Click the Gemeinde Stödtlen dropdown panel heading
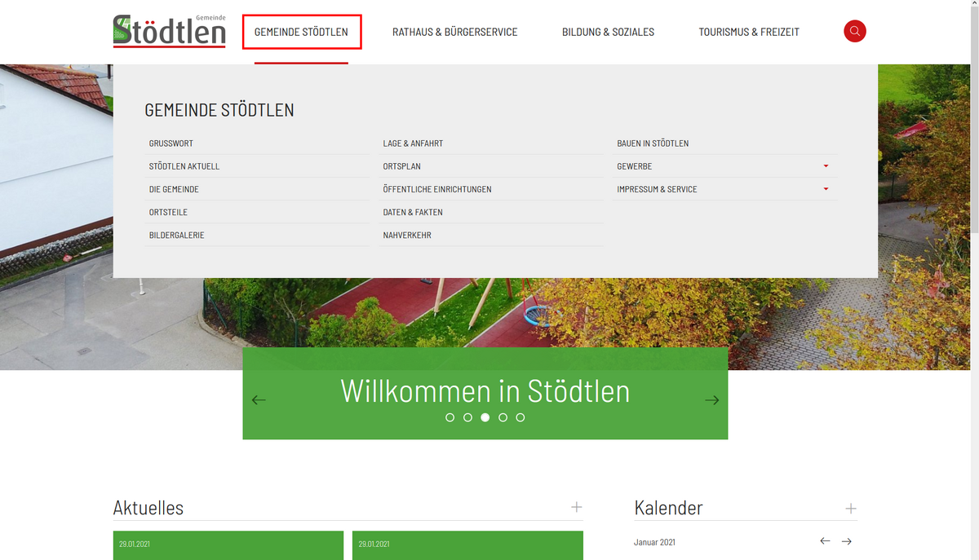The height and width of the screenshot is (560, 979). pos(219,110)
